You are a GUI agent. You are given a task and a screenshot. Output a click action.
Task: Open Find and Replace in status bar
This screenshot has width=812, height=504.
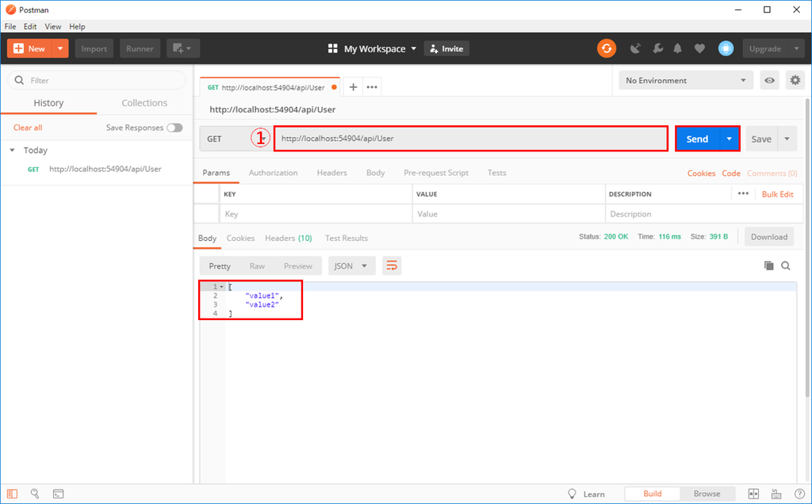click(35, 494)
